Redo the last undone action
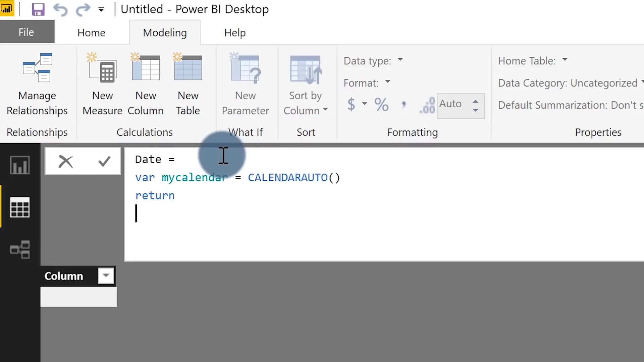This screenshot has height=362, width=644. 83,9
